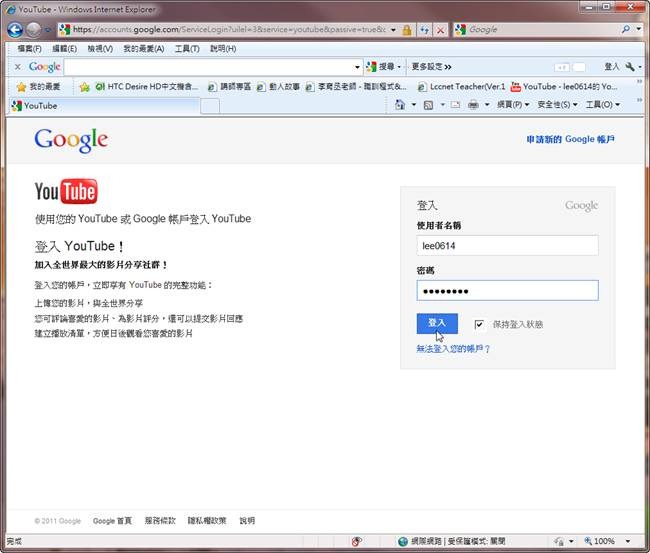Click the red stop loading icon
650x553 pixels.
[x=440, y=30]
